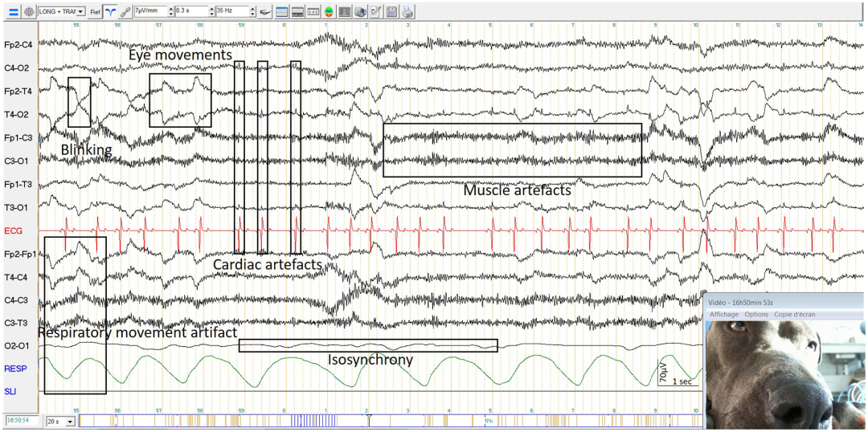868x432 pixels.
Task: Toggle the blue-striped display layout button
Action: (282, 12)
